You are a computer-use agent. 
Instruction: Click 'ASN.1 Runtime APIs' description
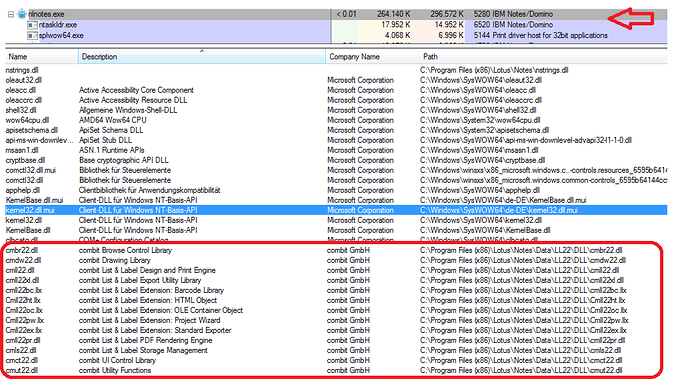pos(112,150)
